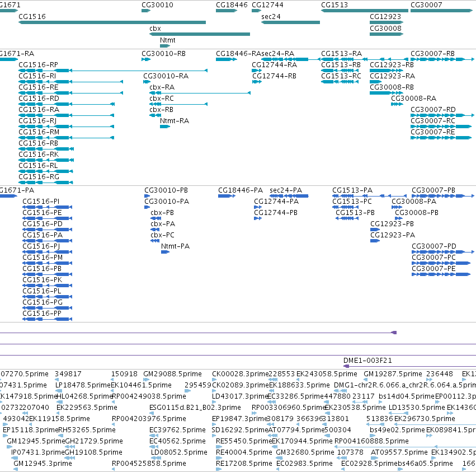
Task: Select transcript CG1516-RG
Action: (39, 177)
